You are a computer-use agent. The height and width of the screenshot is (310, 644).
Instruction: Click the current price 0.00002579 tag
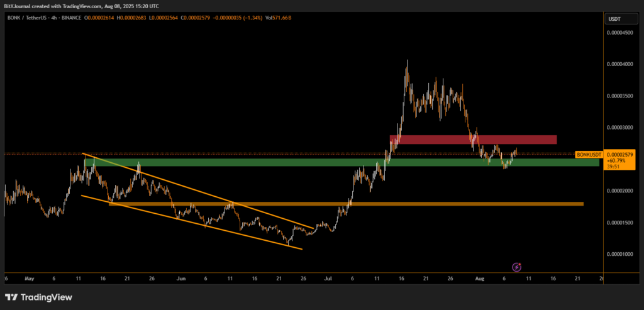621,154
